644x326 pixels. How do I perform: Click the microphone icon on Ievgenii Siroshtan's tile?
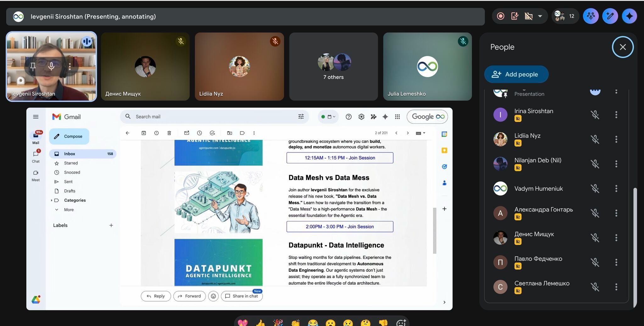click(x=51, y=66)
